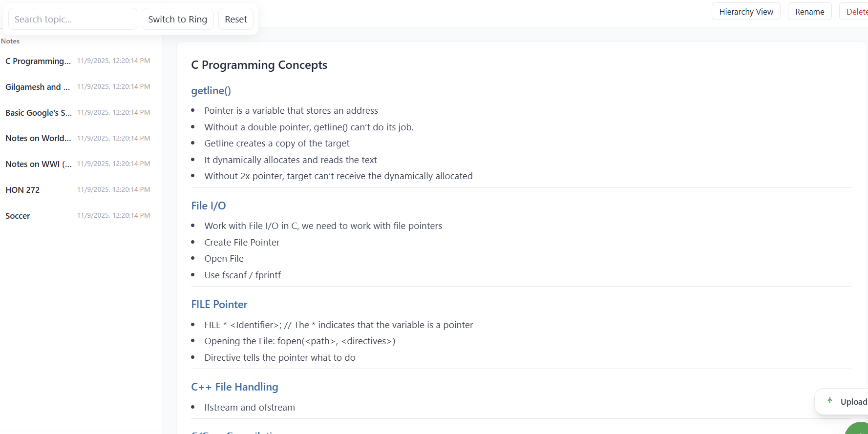Click the FILE Pointer section heading

click(219, 305)
